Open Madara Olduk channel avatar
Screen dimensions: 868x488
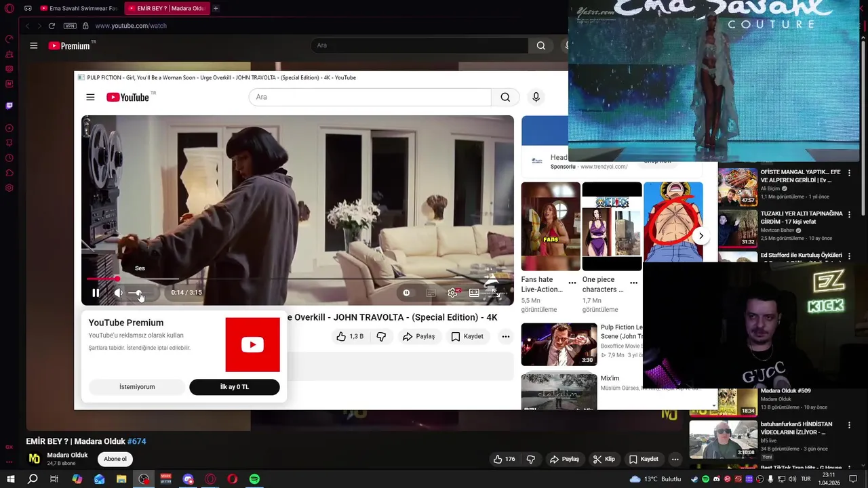pos(34,459)
